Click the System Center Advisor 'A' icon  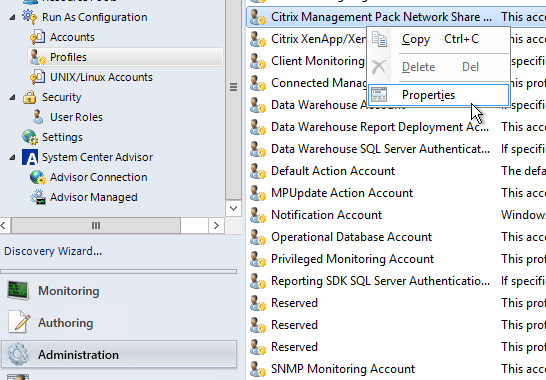coord(30,157)
